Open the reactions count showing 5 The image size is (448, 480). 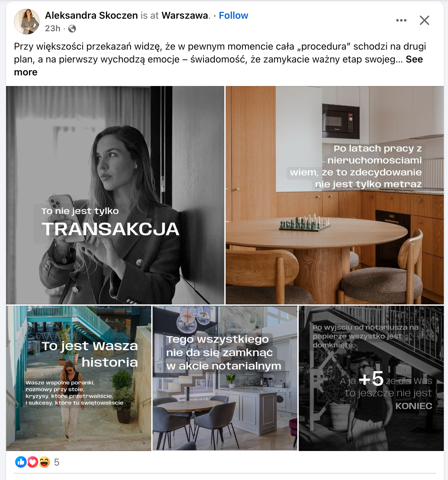coord(57,463)
